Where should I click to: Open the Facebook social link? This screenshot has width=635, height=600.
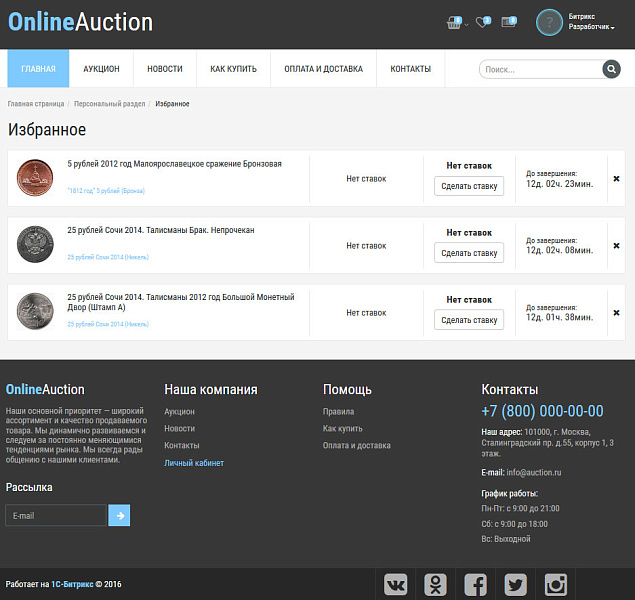tap(476, 584)
